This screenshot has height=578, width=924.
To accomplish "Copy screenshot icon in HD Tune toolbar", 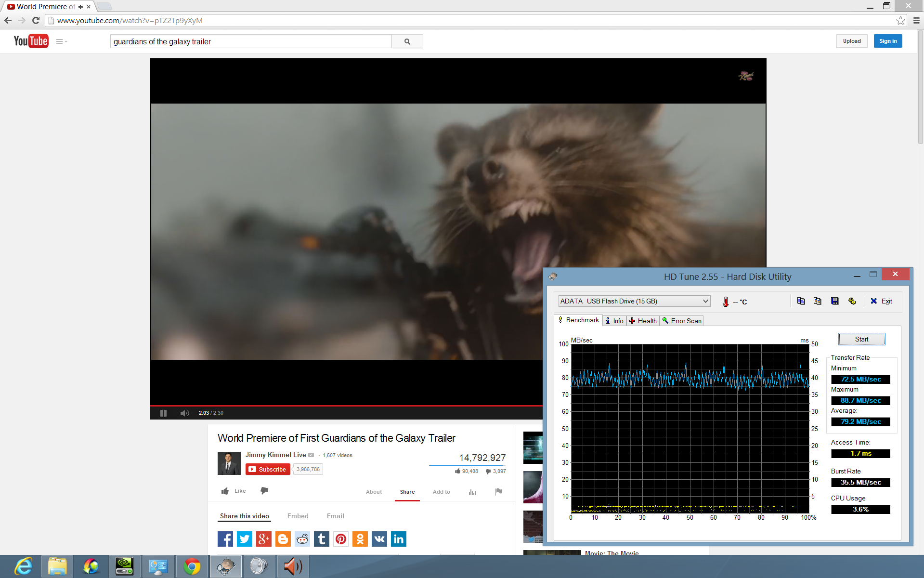I will pos(818,301).
